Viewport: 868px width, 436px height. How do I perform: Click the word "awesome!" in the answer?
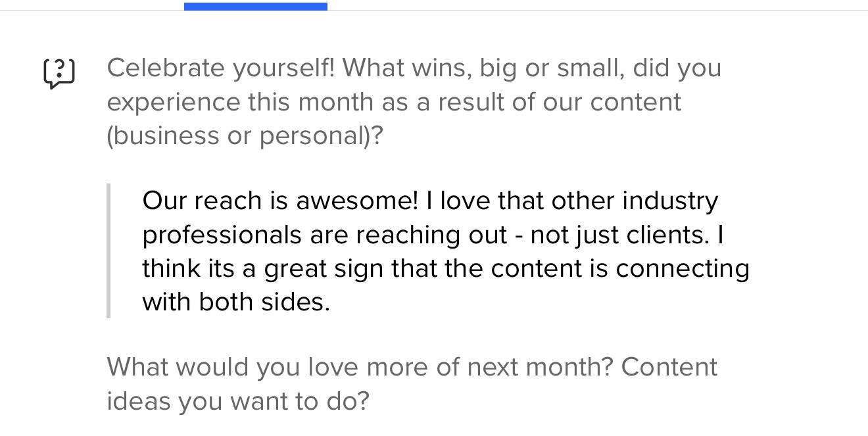pos(357,201)
